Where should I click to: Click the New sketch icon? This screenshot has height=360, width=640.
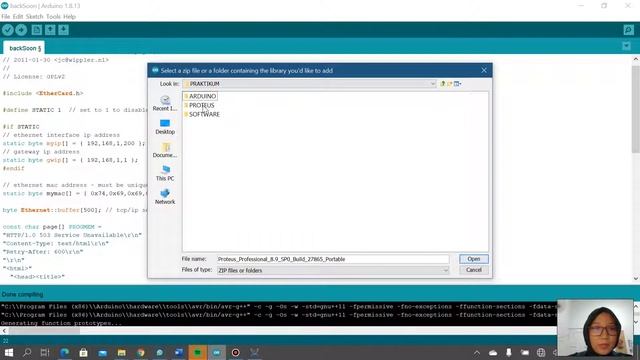(x=37, y=30)
